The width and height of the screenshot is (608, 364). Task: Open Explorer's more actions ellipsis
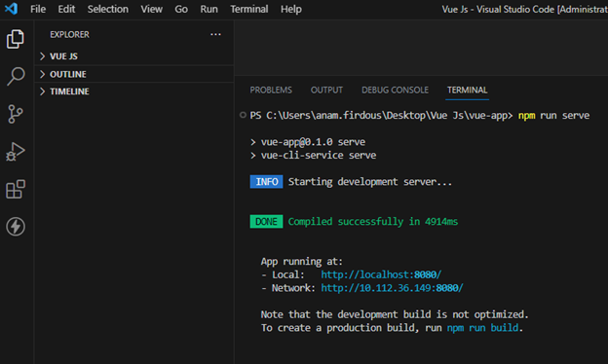pyautogui.click(x=215, y=34)
